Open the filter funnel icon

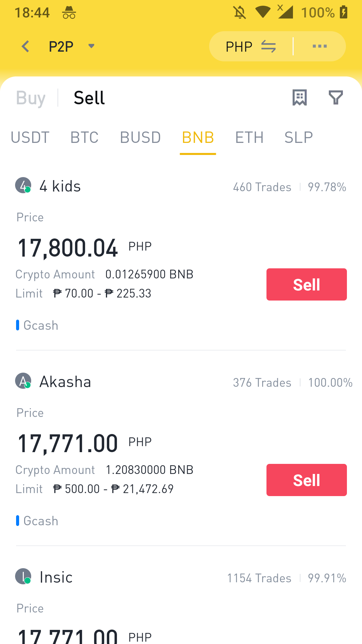(x=336, y=98)
